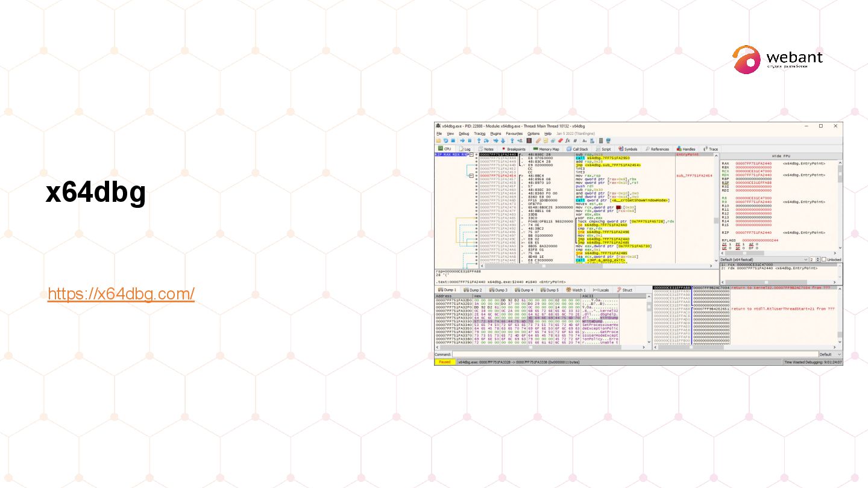Open the Options menu

coord(533,134)
